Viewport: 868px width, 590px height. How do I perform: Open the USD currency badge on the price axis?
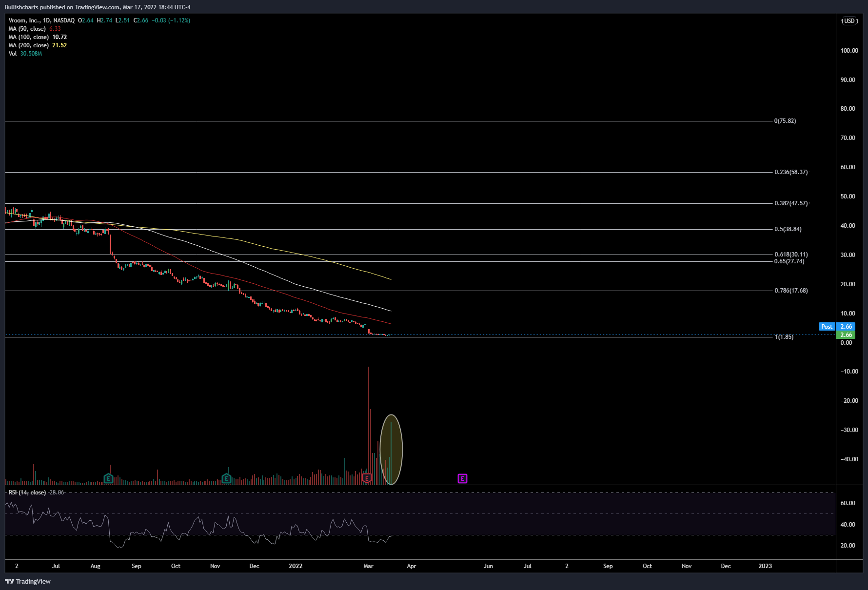849,21
